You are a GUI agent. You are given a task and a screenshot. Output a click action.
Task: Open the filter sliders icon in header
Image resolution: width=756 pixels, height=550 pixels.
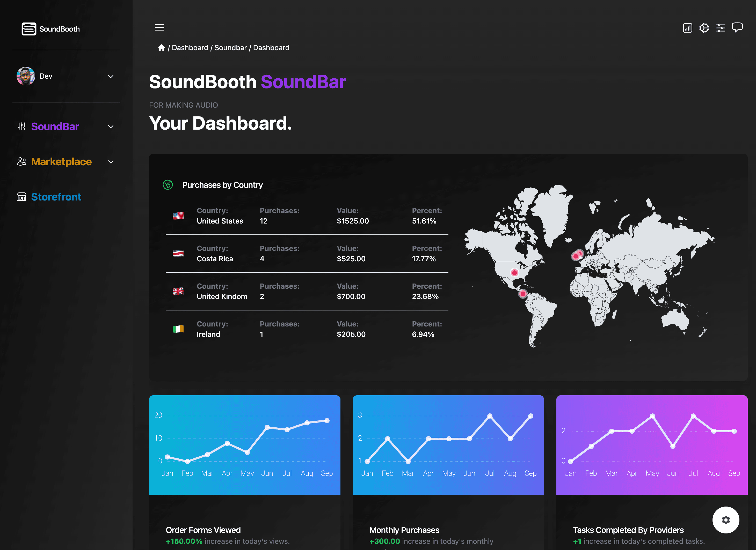tap(721, 28)
